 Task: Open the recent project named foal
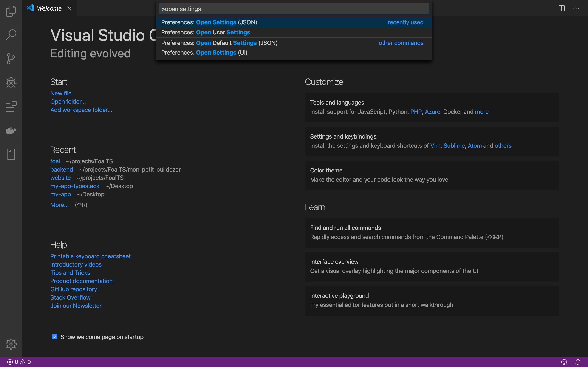55,161
